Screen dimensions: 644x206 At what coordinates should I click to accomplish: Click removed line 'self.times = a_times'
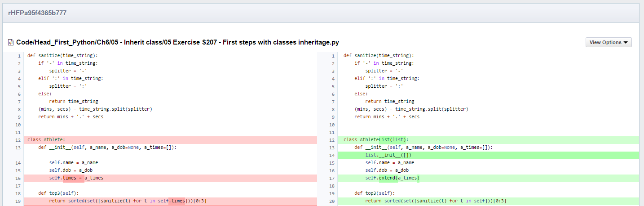point(170,178)
